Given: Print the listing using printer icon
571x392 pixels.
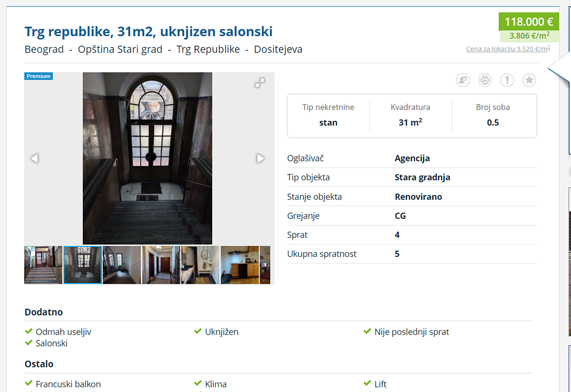Looking at the screenshot, I should [485, 80].
